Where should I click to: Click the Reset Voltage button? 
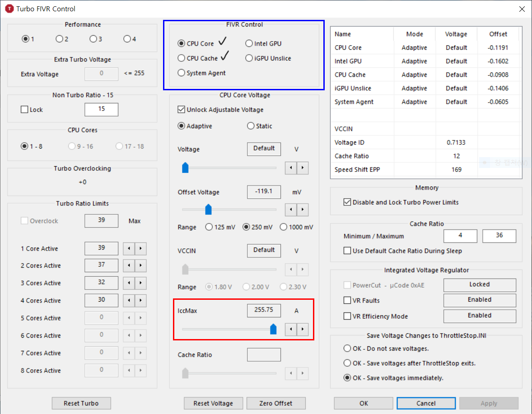pyautogui.click(x=213, y=403)
